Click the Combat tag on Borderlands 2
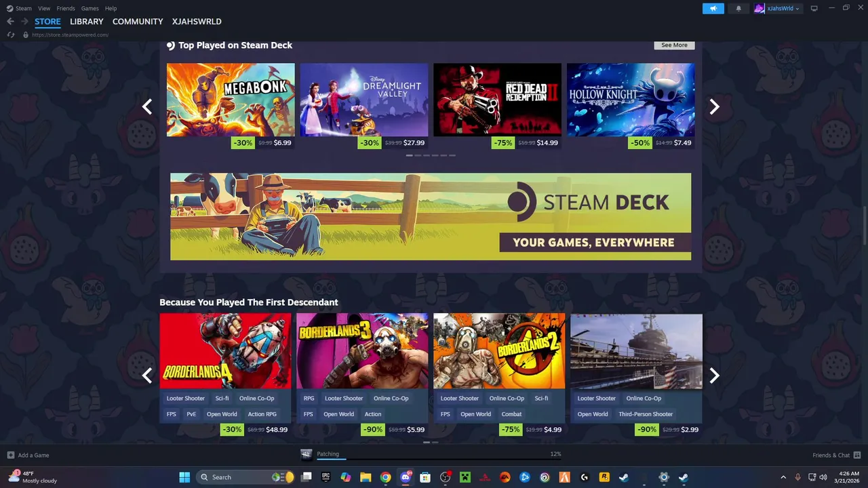Screen dimensions: 868x488 (511, 414)
